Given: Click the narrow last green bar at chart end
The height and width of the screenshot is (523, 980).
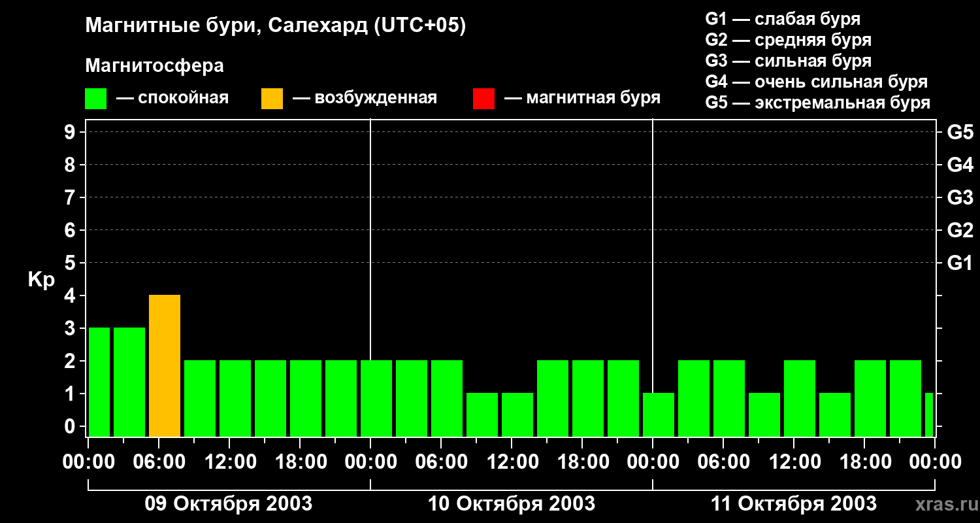Looking at the screenshot, I should [929, 415].
